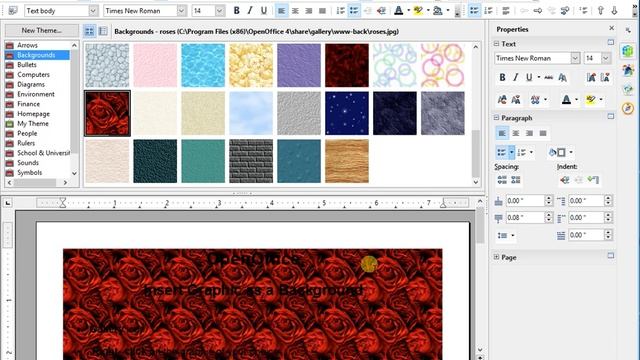Open the sidebar font size dropdown
The height and width of the screenshot is (360, 640).
(x=606, y=58)
